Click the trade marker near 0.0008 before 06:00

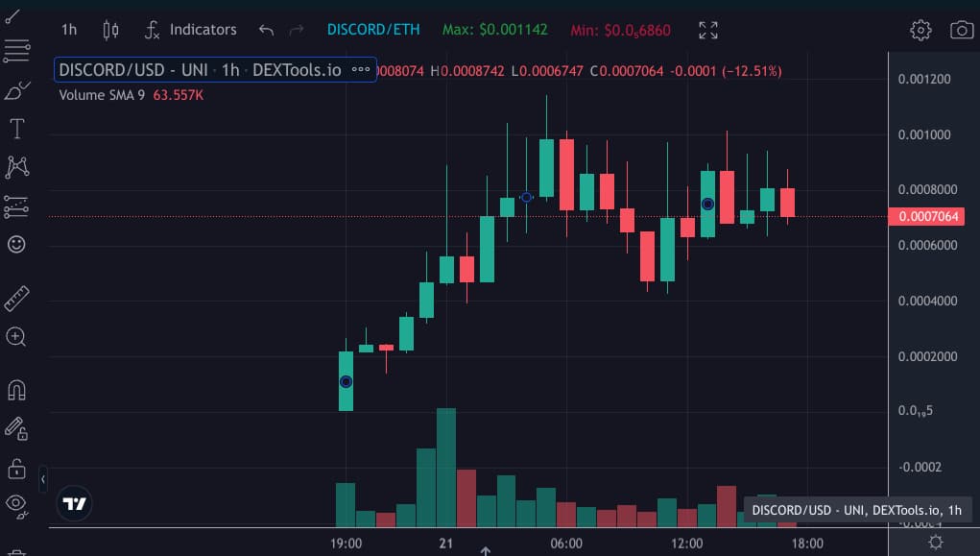(x=527, y=198)
